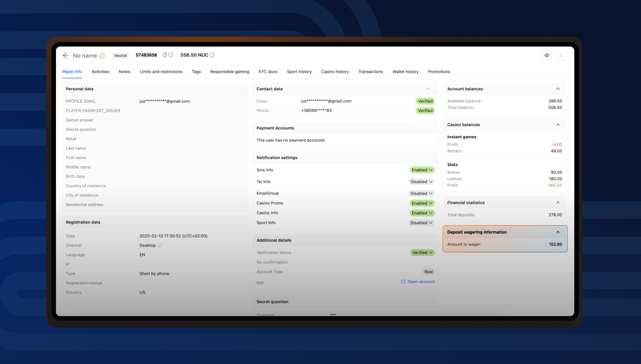The image size is (641, 364).
Task: Collapse the Account balances panel
Action: click(x=558, y=89)
